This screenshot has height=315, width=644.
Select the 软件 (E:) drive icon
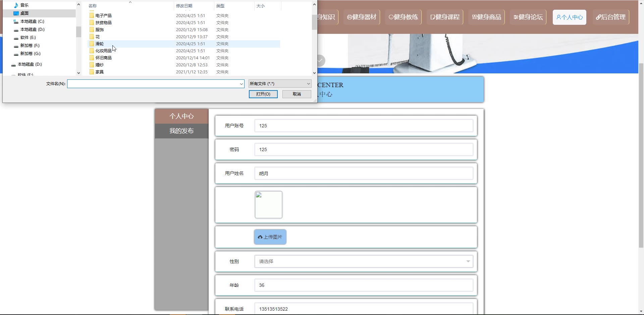(x=16, y=38)
